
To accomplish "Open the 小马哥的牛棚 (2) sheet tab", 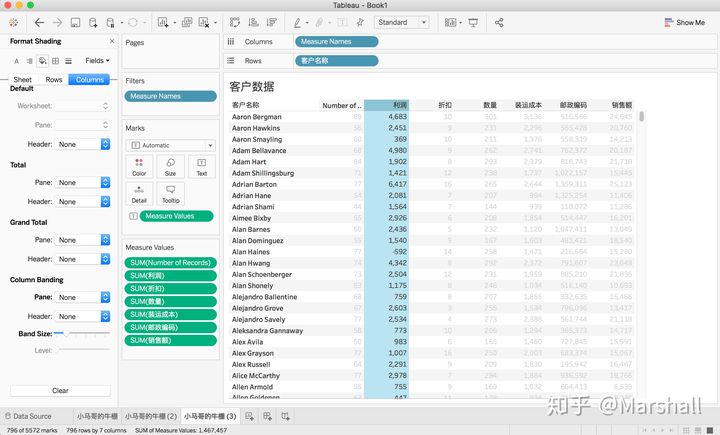I will pyautogui.click(x=151, y=416).
